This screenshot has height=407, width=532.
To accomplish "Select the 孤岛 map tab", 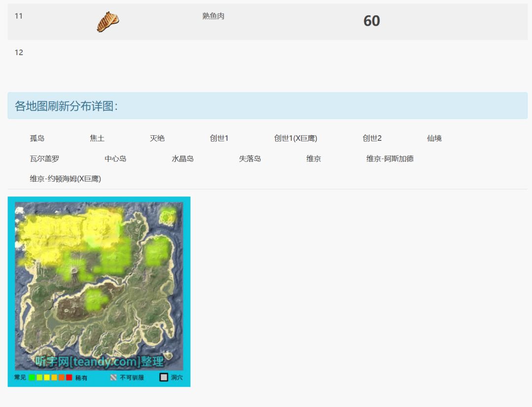I will click(x=37, y=138).
